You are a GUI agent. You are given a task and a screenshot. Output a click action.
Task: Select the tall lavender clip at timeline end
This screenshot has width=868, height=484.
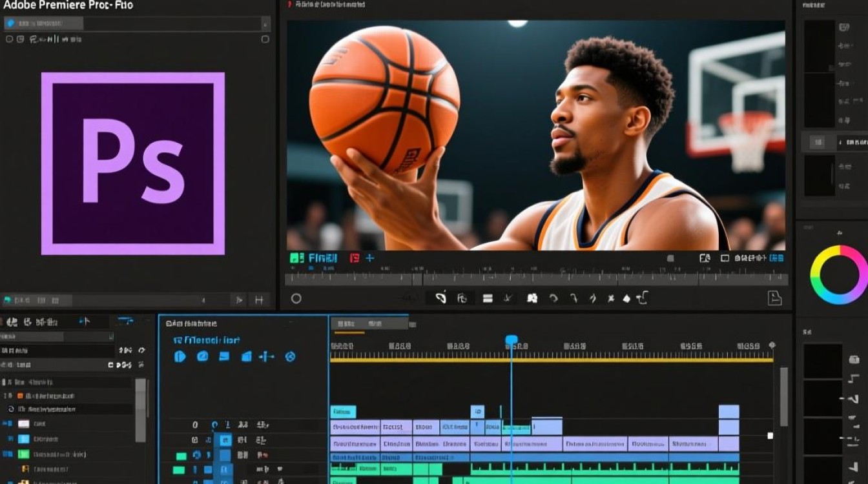pos(729,419)
